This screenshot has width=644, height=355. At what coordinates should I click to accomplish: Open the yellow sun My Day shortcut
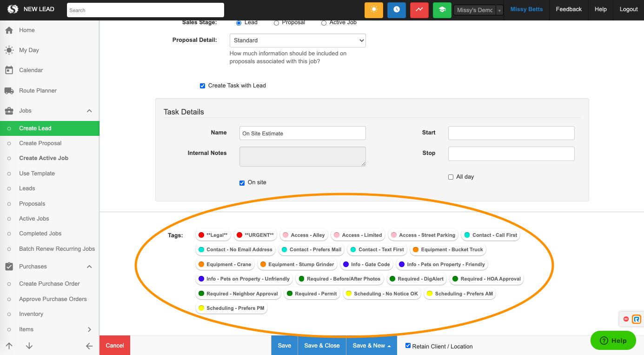tap(374, 10)
